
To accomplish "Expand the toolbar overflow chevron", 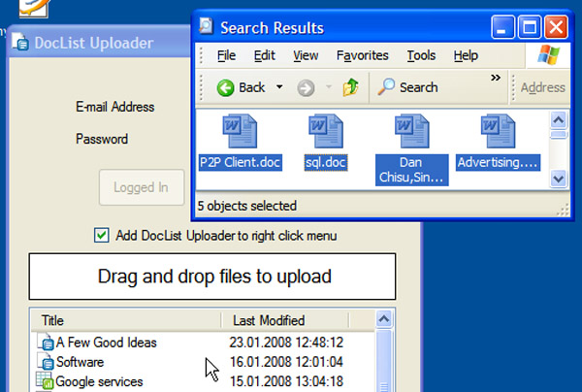I will pyautogui.click(x=496, y=78).
